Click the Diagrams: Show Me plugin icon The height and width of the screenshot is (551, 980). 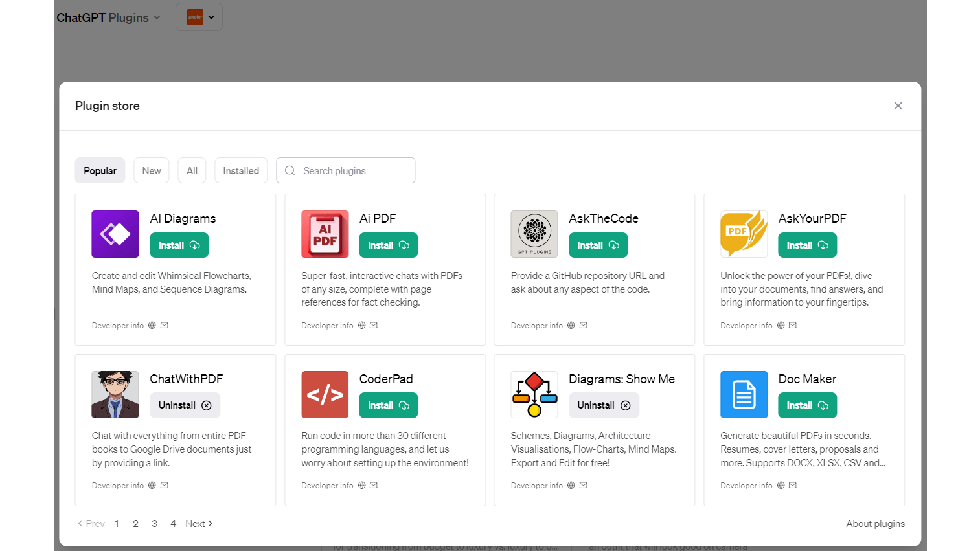pos(534,394)
